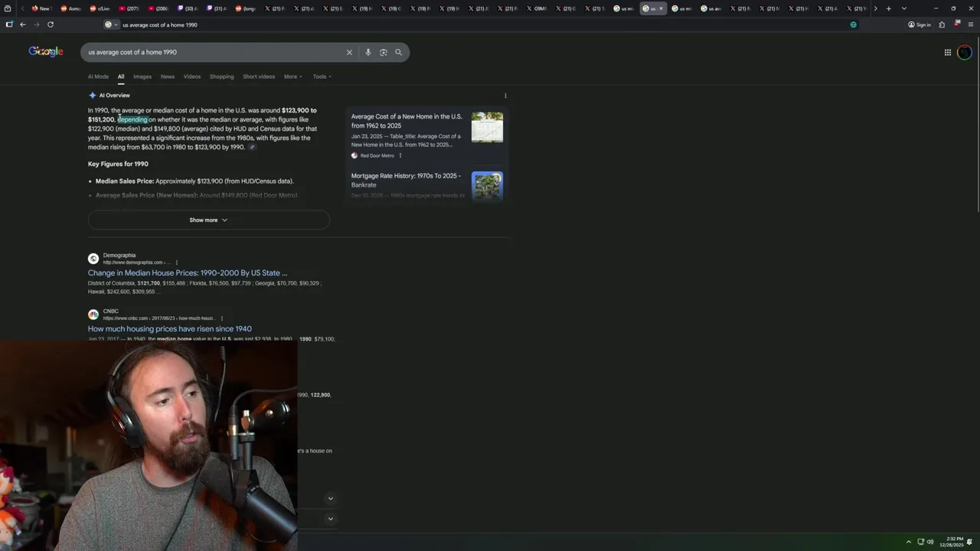Click the 'Median Sales Price:' bullet text
This screenshot has height=551, width=980.
tap(125, 181)
